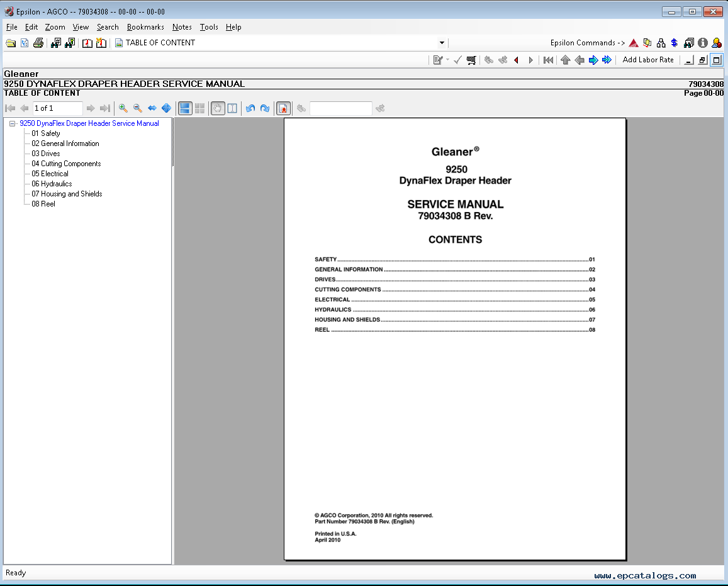This screenshot has height=586, width=728.
Task: Open the hierarchy tree Epsilon command
Action: (661, 43)
